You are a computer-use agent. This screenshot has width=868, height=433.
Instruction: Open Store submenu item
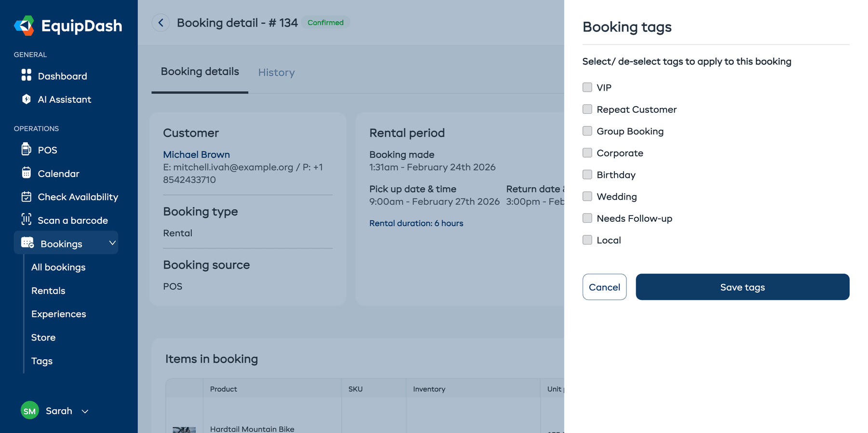pyautogui.click(x=43, y=338)
